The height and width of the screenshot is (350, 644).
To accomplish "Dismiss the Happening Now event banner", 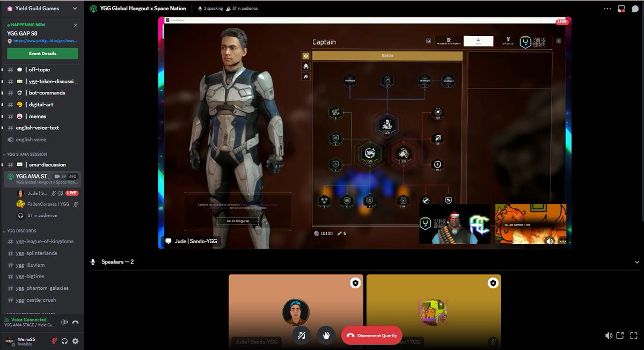I will [76, 25].
